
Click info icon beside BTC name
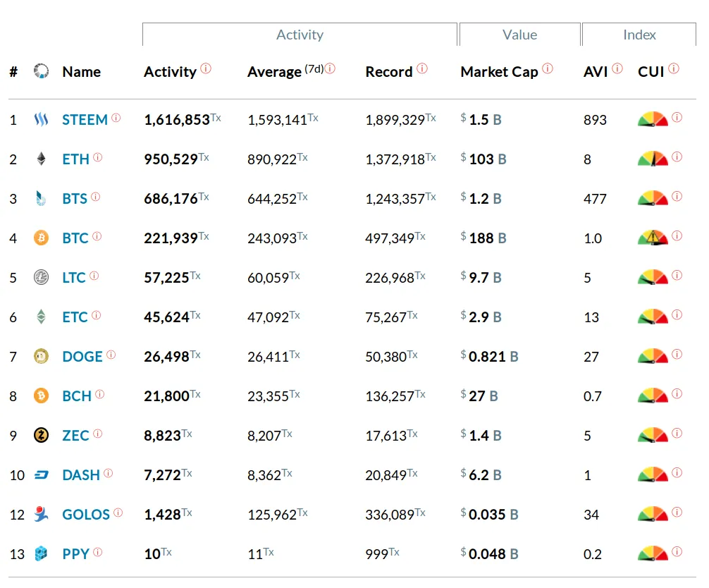(97, 236)
